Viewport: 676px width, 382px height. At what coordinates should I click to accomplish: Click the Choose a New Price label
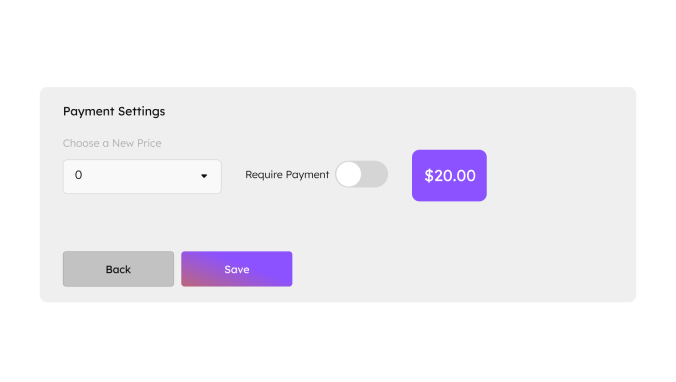point(112,143)
